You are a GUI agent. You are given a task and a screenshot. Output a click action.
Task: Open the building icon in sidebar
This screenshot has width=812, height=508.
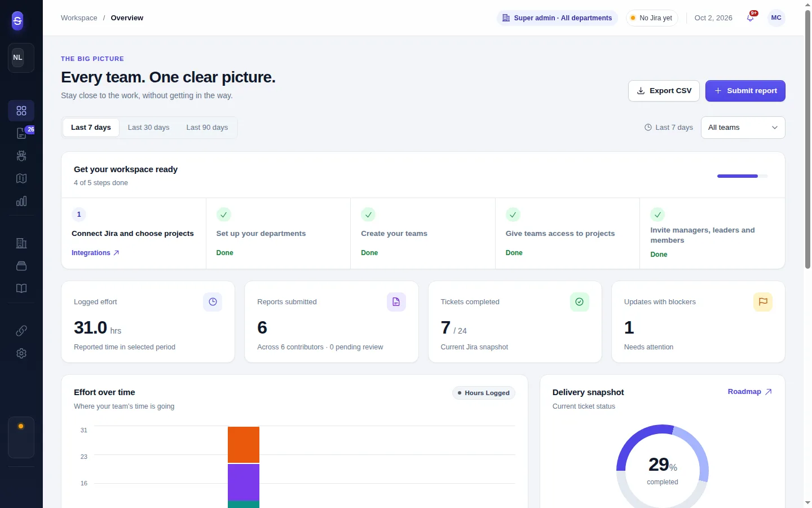point(21,243)
